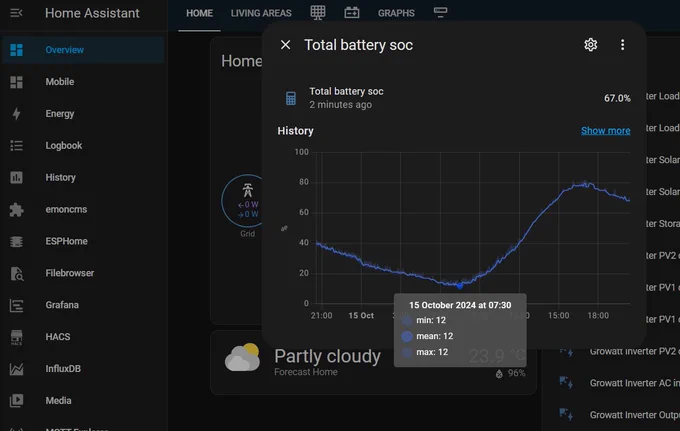Open the battery tab icon
Image resolution: width=680 pixels, height=431 pixels.
point(352,13)
